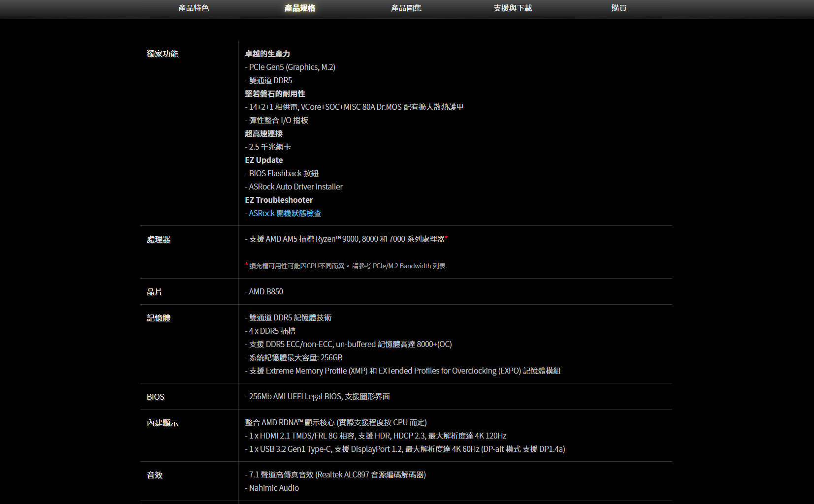Click the BIOS row label
814x504 pixels.
156,397
